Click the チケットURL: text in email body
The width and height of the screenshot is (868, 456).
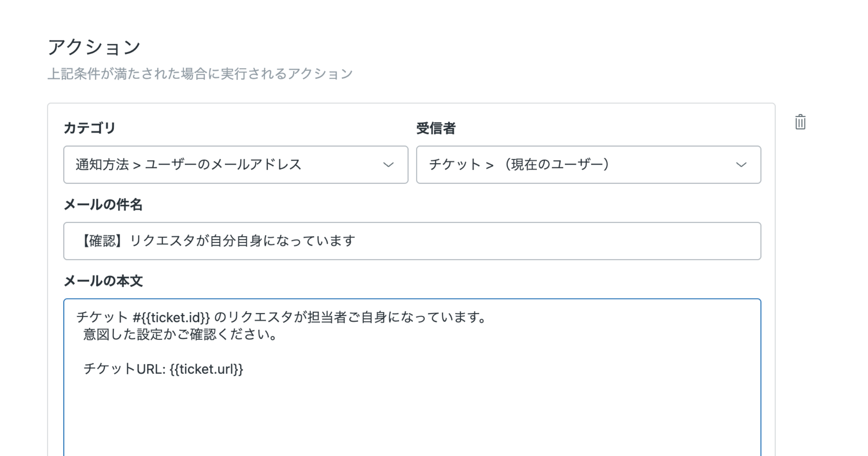124,369
